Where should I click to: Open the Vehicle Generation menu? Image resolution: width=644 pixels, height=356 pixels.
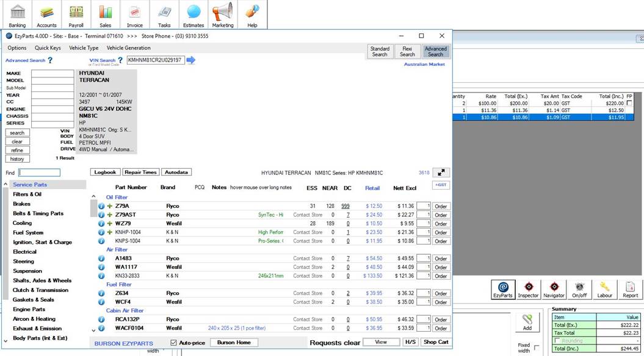coord(129,48)
